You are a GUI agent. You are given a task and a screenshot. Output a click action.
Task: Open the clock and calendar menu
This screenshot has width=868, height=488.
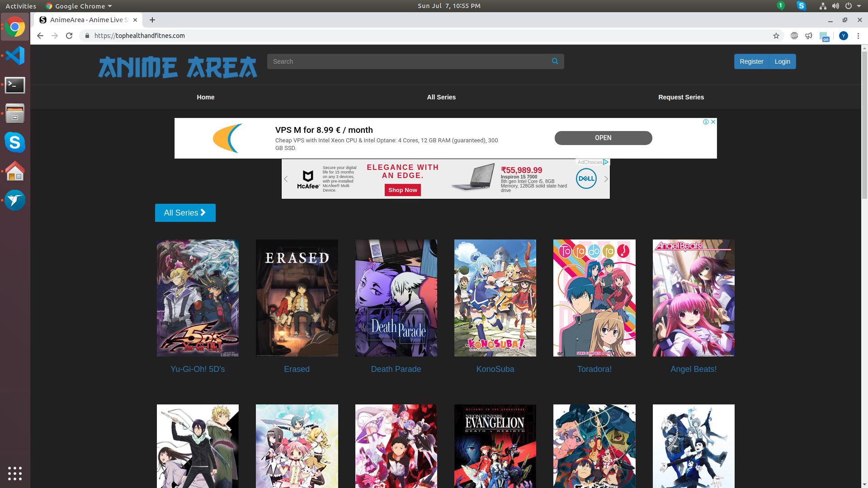click(x=449, y=6)
